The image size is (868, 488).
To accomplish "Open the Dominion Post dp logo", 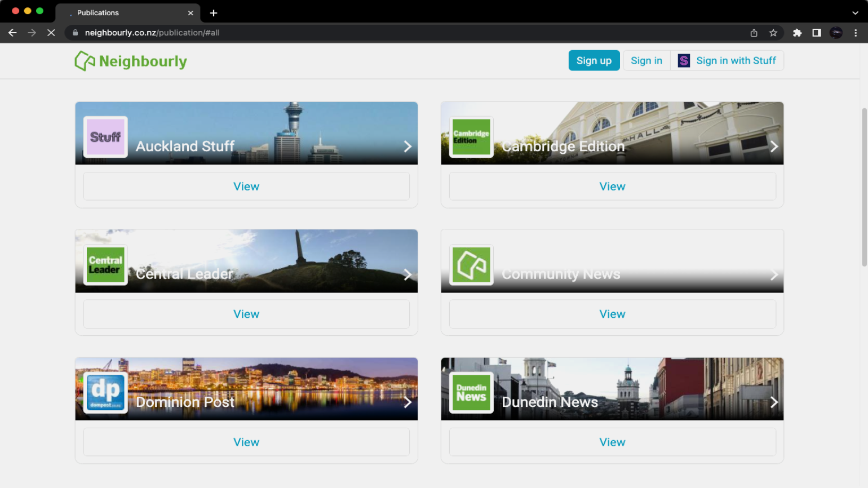I will coord(105,393).
